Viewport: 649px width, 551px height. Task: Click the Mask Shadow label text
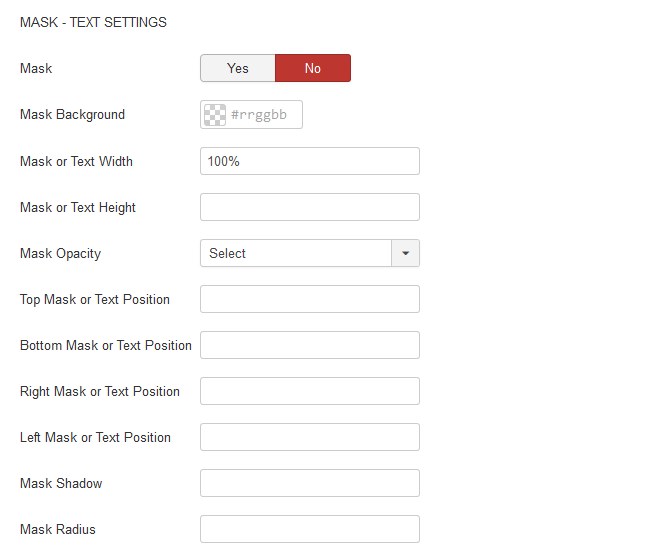pyautogui.click(x=61, y=483)
